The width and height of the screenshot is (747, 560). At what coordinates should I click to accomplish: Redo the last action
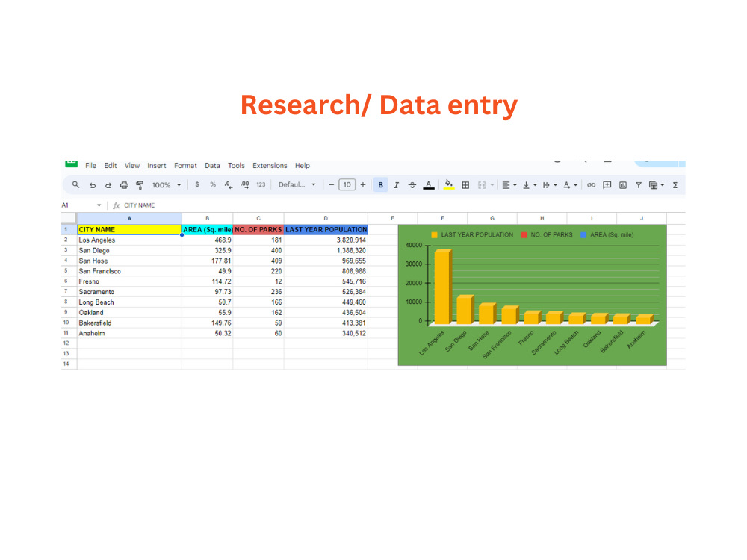[108, 185]
